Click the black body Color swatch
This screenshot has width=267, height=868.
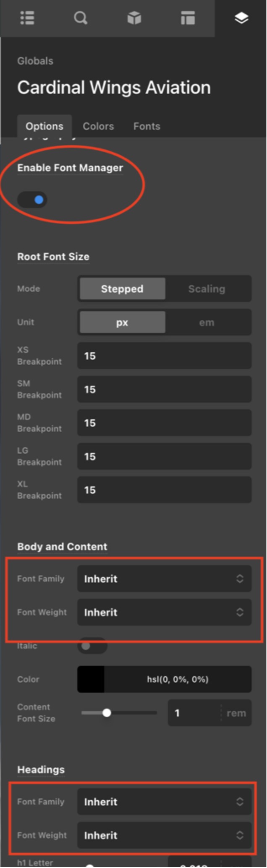click(91, 679)
